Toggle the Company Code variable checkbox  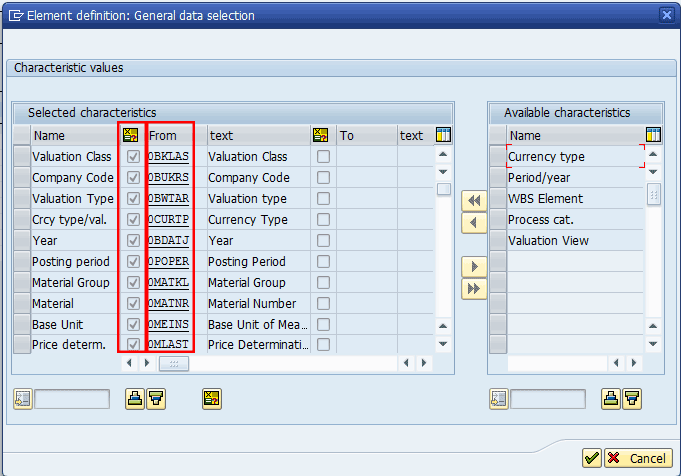coord(133,178)
